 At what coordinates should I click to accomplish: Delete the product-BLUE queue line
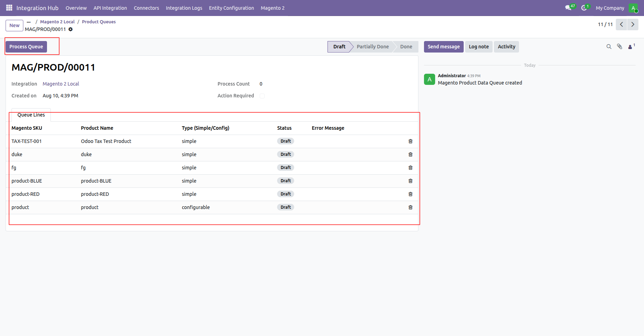coord(410,181)
